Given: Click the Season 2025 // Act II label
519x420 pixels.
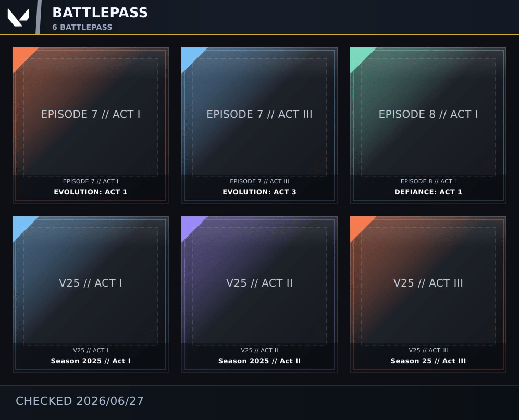Looking at the screenshot, I should click(x=259, y=361).
